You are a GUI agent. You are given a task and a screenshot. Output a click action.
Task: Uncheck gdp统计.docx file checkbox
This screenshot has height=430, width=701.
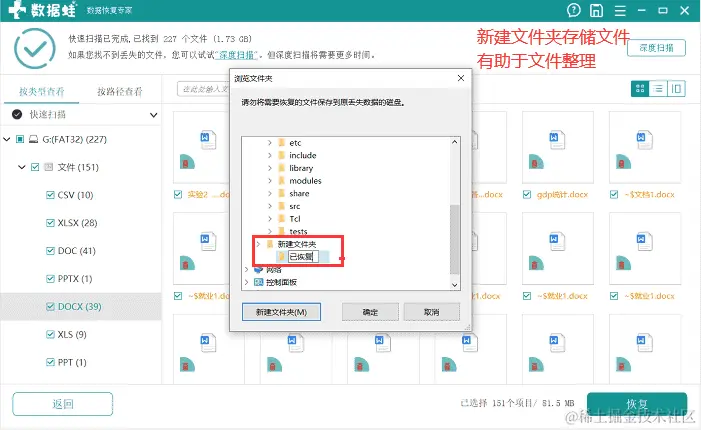tap(527, 194)
